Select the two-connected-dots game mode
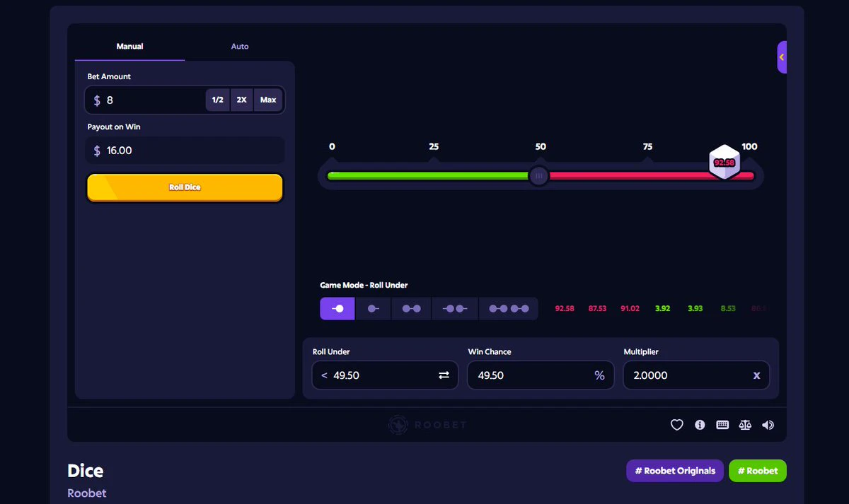Viewport: 849px width, 504px height. click(x=411, y=308)
